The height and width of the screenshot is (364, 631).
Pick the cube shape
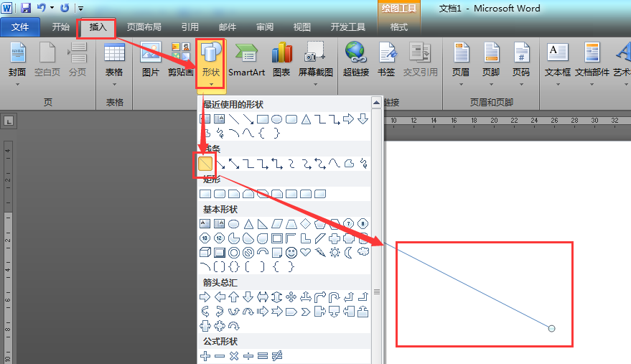click(205, 253)
